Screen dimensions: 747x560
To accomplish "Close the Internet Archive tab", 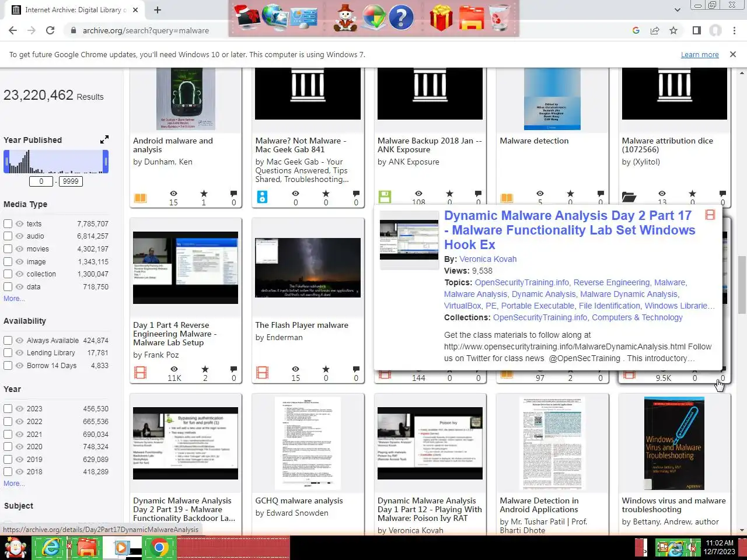I will click(x=135, y=10).
